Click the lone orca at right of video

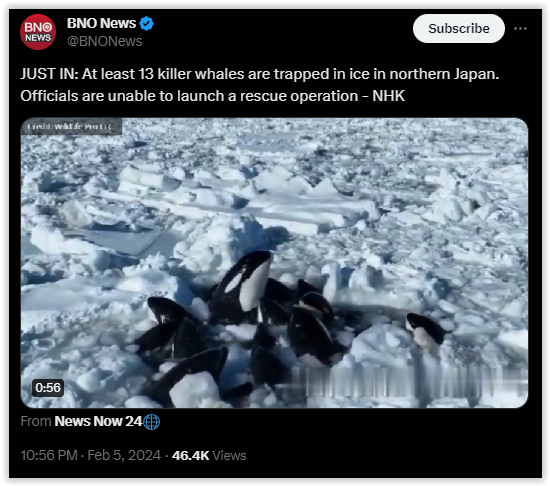click(x=425, y=331)
